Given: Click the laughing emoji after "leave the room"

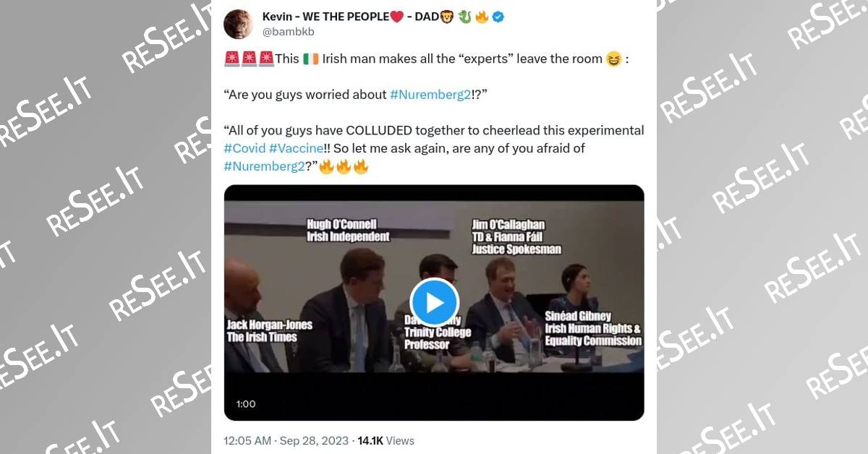Looking at the screenshot, I should 614,59.
